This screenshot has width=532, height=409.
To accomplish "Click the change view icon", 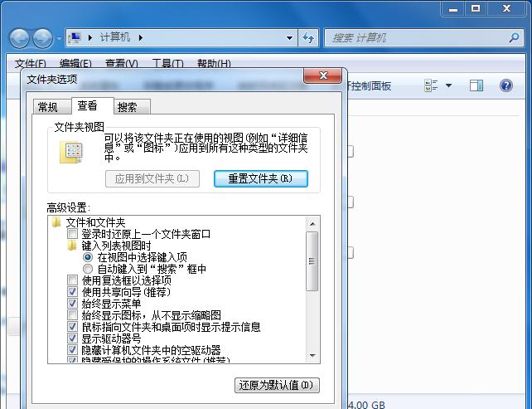I will (432, 85).
